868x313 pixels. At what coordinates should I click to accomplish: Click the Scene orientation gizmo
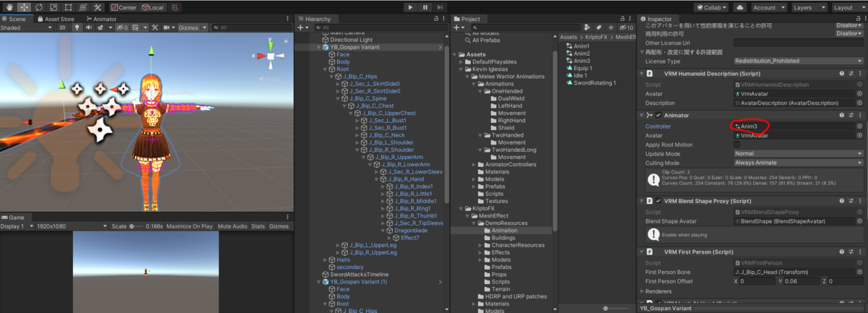coord(270,56)
